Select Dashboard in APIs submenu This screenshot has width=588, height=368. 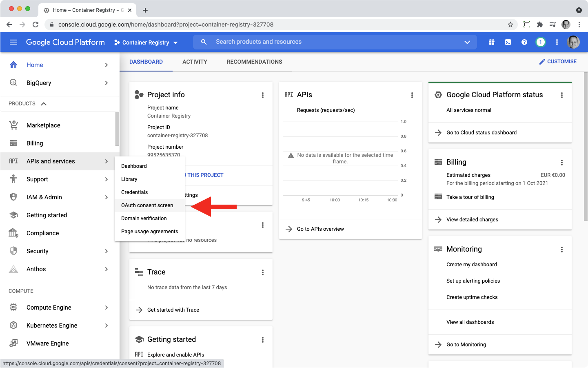pos(150,166)
